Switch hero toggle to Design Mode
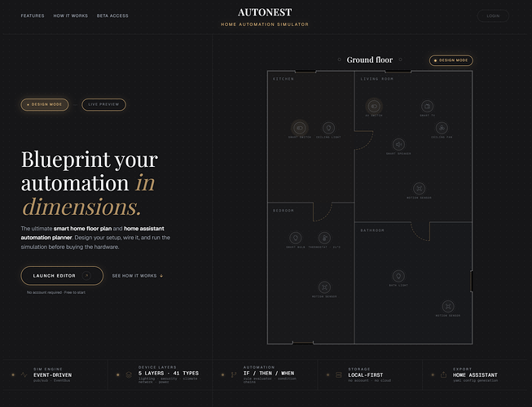 point(45,104)
